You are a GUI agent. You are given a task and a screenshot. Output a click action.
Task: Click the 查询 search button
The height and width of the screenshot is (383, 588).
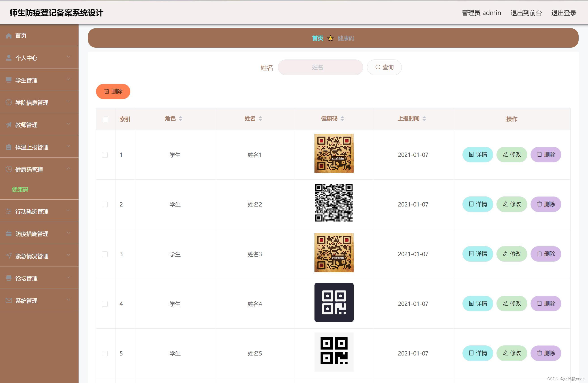pyautogui.click(x=384, y=67)
